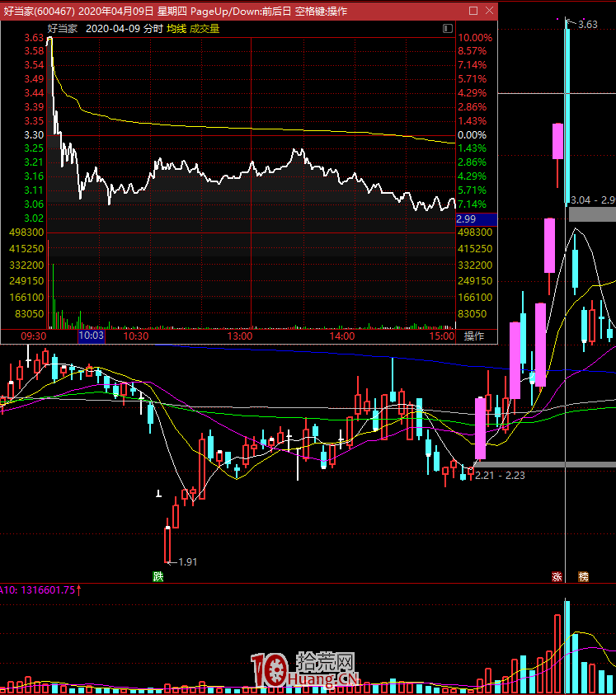Click the date 2020-04-09 in chart header

113,29
